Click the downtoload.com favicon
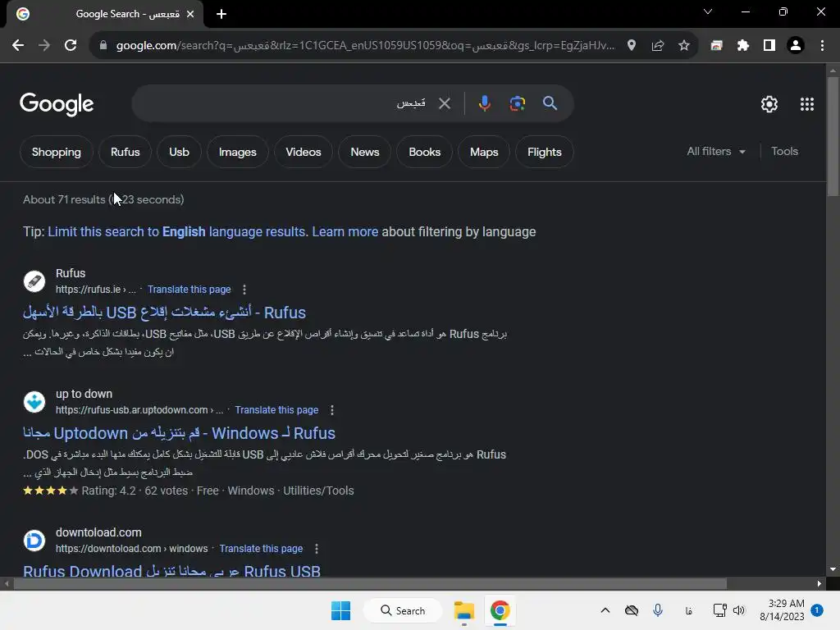840x630 pixels. [34, 541]
